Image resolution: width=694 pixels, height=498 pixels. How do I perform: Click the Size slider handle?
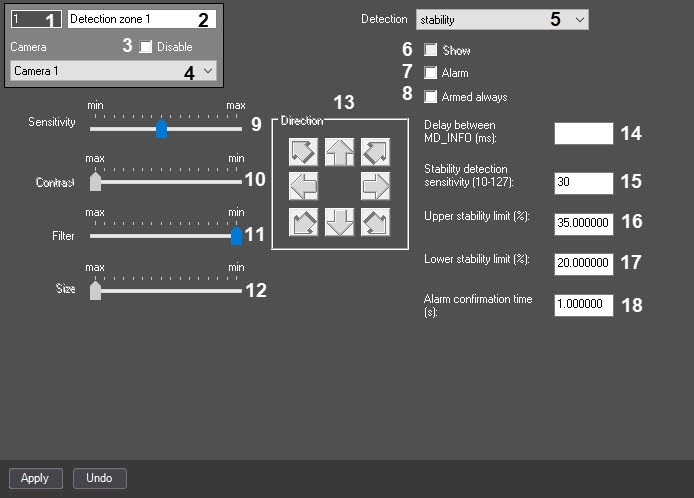tap(95, 291)
